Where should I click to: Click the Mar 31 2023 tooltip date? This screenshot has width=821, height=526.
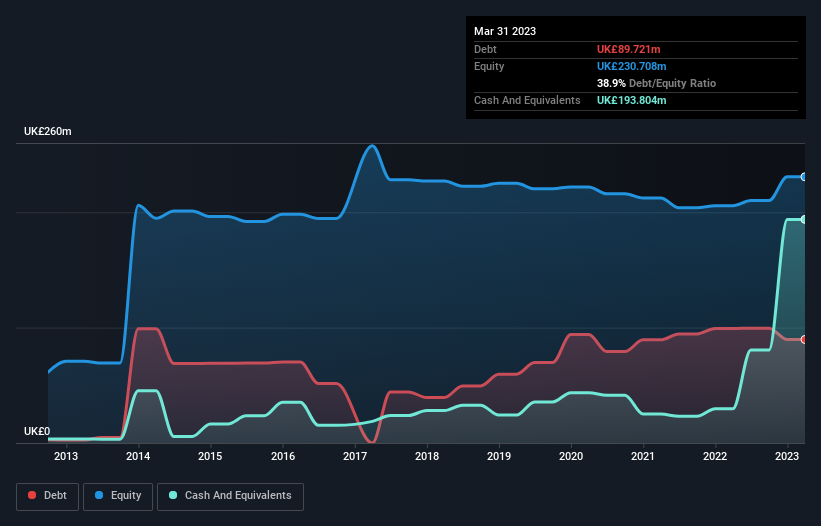pos(505,31)
